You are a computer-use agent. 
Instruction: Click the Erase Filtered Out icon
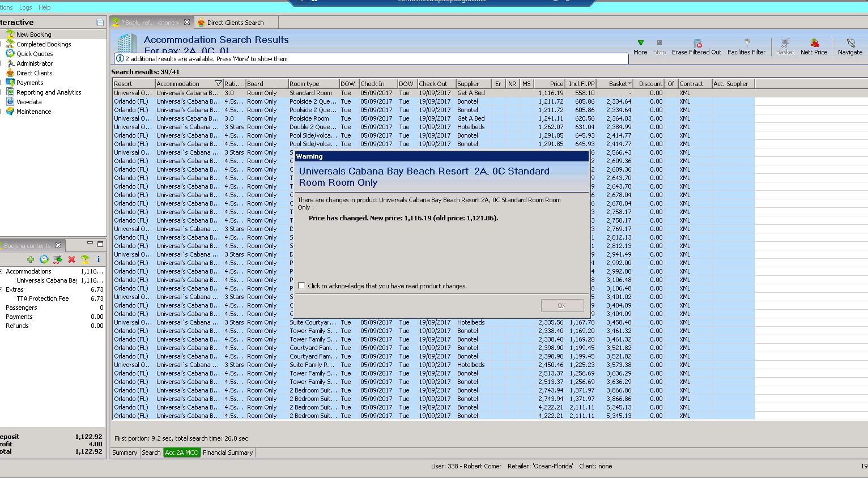[697, 44]
